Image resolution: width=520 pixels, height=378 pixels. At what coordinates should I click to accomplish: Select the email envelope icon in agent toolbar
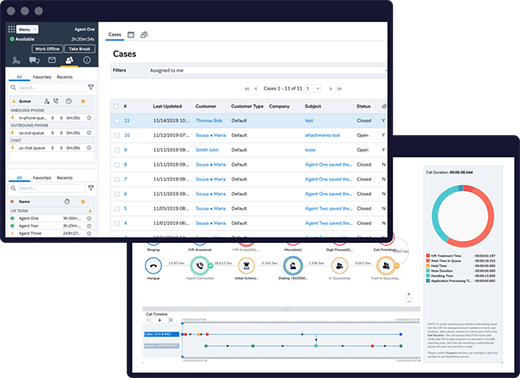click(52, 60)
